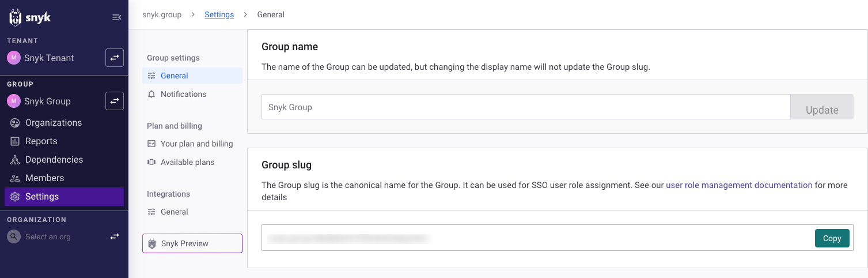Image resolution: width=868 pixels, height=278 pixels.
Task: Copy the Group slug value
Action: pyautogui.click(x=832, y=238)
